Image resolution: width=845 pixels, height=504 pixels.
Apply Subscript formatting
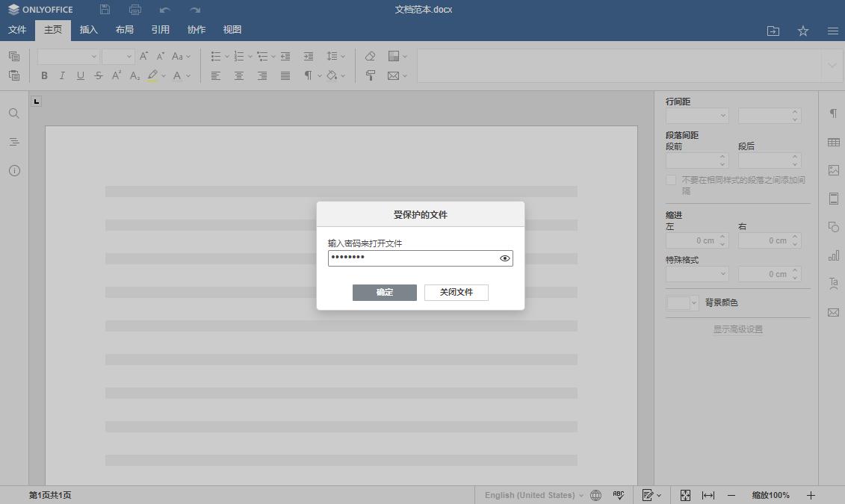[x=134, y=76]
